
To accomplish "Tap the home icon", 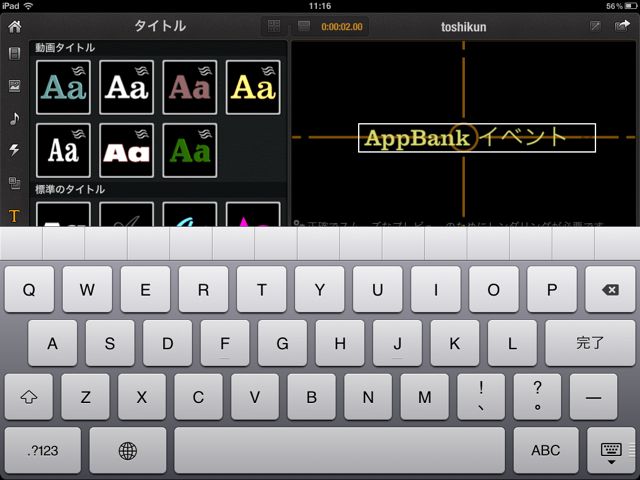I will click(15, 27).
